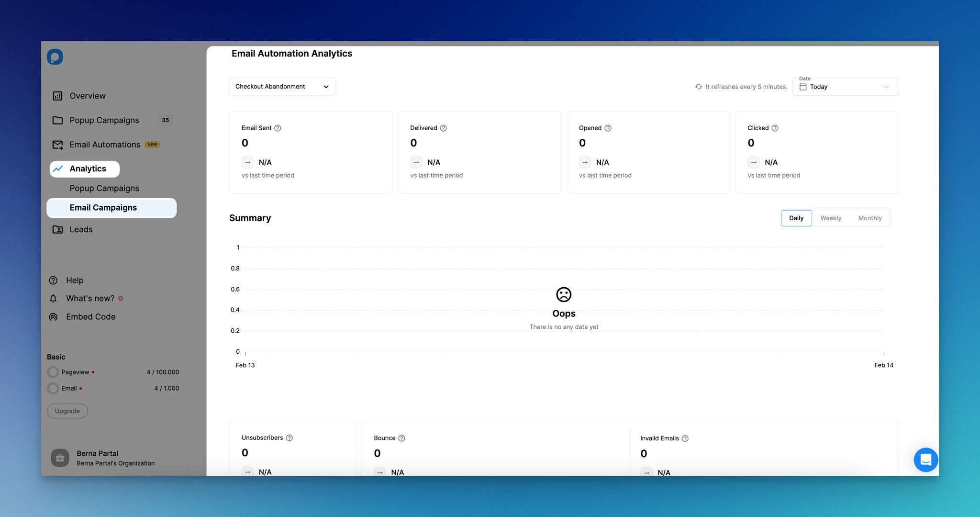
Task: Show Bounce info tooltip icon
Action: coord(402,438)
